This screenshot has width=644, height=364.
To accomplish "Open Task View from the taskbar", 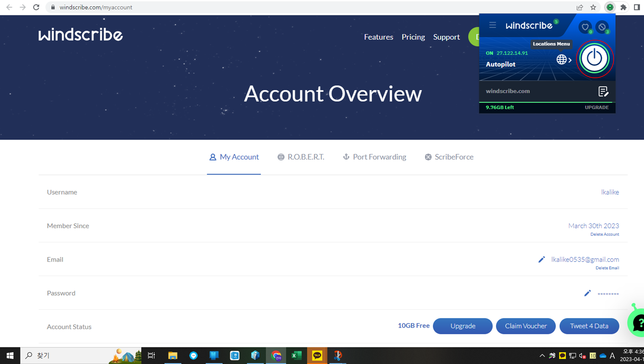I will 151,356.
